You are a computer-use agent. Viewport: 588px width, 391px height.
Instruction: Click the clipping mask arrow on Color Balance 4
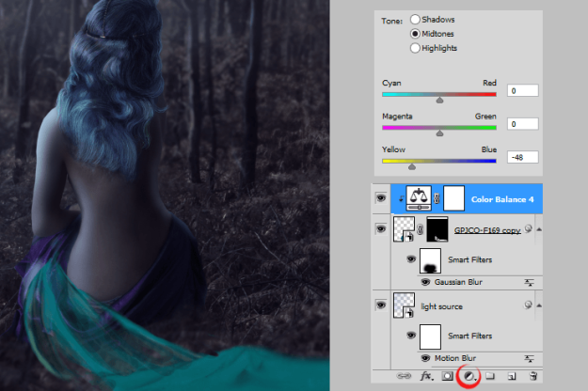[401, 199]
